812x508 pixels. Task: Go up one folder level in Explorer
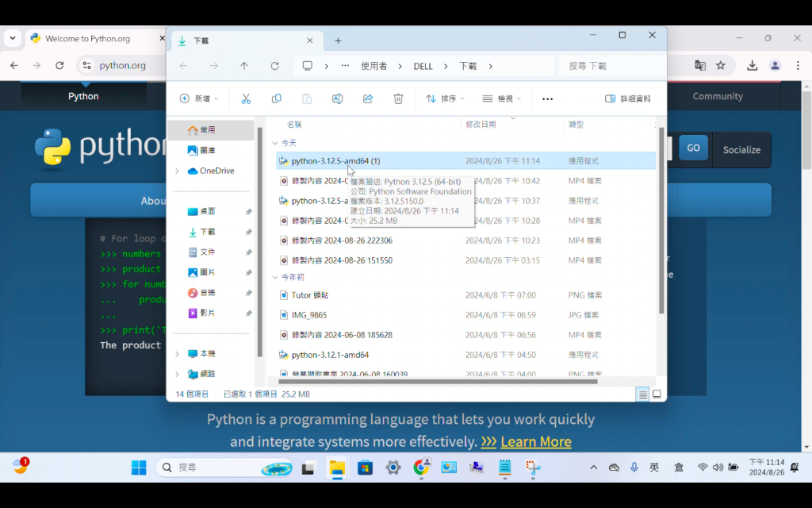pos(244,66)
